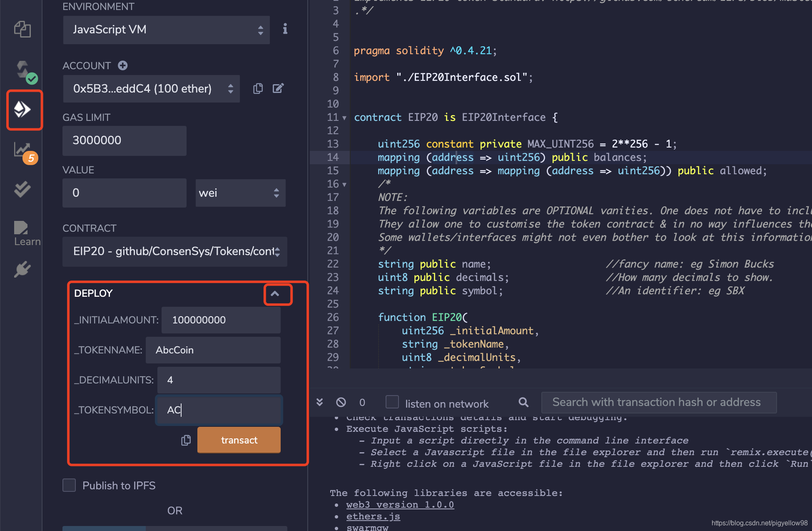Screen dimensions: 812x531
Task: Open the ENVIRONMENT JavaScript VM dropdown
Action: pyautogui.click(x=166, y=29)
